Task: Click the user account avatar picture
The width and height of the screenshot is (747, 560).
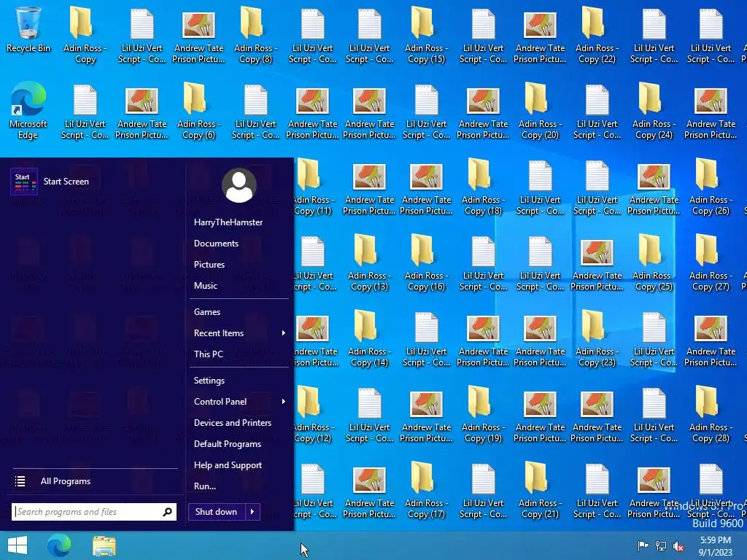Action: pyautogui.click(x=239, y=185)
